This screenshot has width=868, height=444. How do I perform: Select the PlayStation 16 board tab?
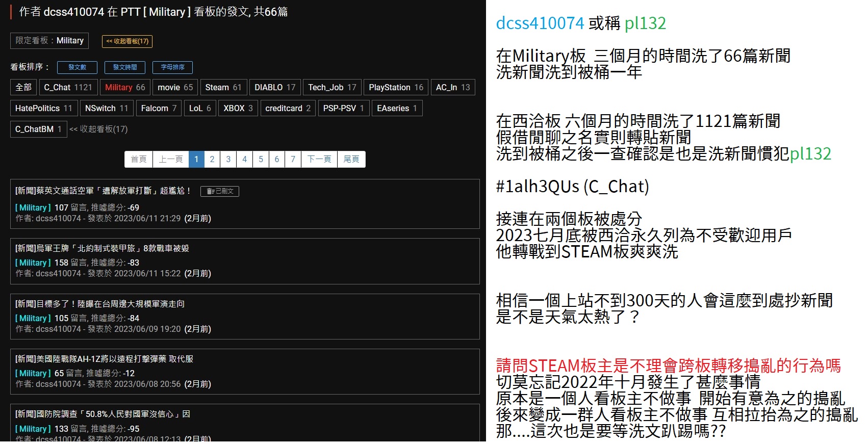point(396,87)
